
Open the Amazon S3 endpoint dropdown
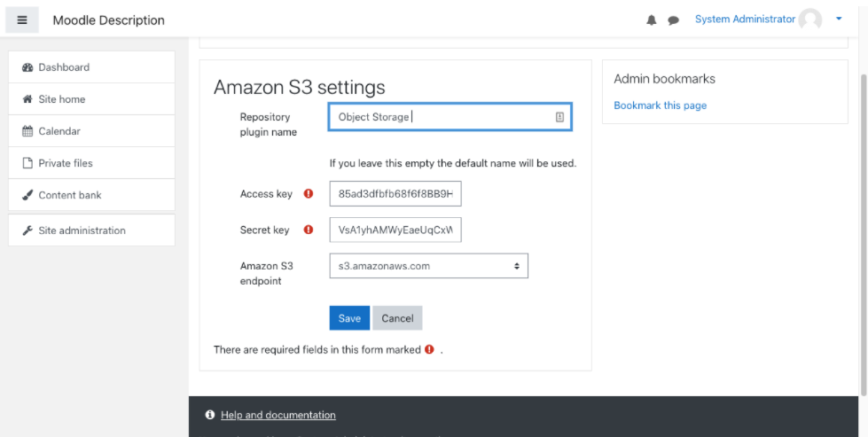click(428, 266)
